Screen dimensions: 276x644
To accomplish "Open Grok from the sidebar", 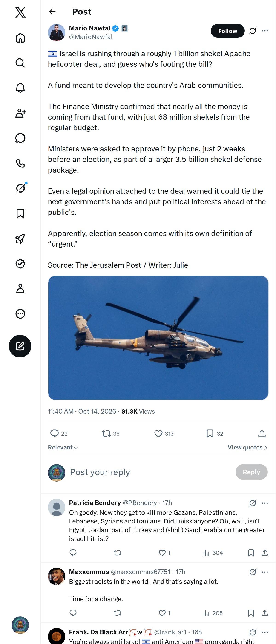I will click(x=20, y=188).
